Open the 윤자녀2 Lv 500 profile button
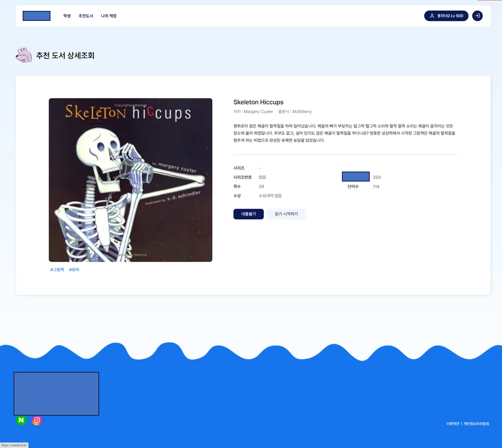Screen dimensions: 502x448 pos(446,16)
